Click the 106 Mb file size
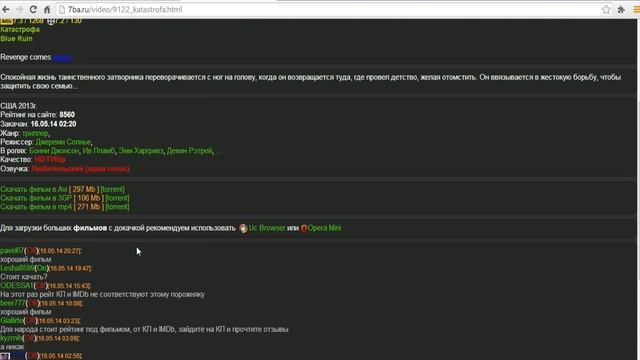Image resolution: width=640 pixels, height=360 pixels. [x=89, y=198]
